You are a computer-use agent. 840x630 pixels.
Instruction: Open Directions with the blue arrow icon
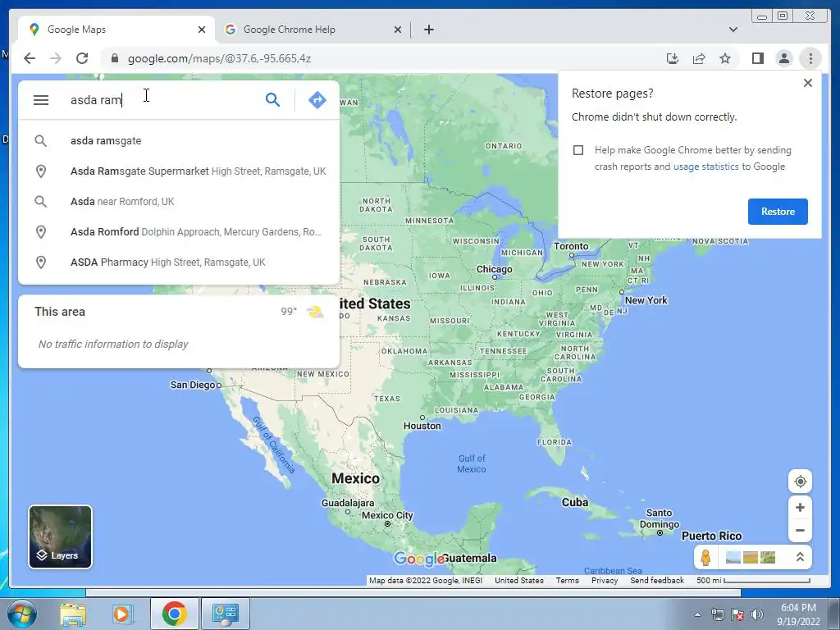click(x=317, y=99)
